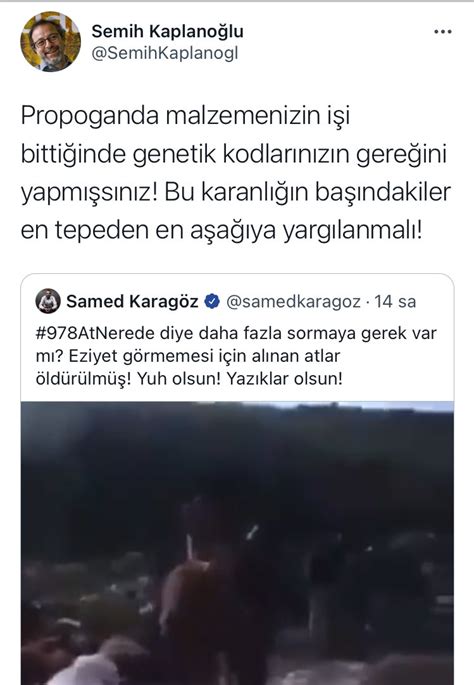Screen dimensions: 474x685
Task: Play the embedded horse video
Action: (237, 543)
